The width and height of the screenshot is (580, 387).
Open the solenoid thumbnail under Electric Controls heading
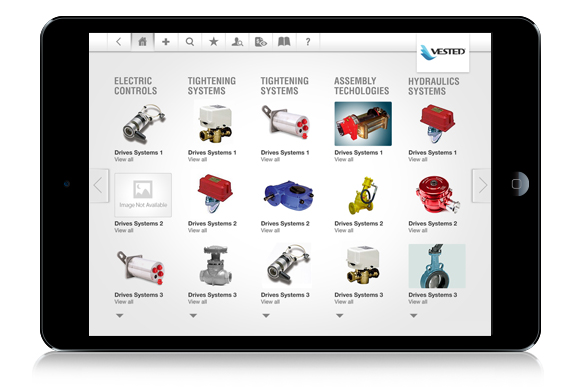pos(144,124)
